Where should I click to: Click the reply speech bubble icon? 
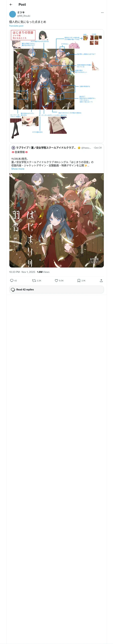(12, 281)
